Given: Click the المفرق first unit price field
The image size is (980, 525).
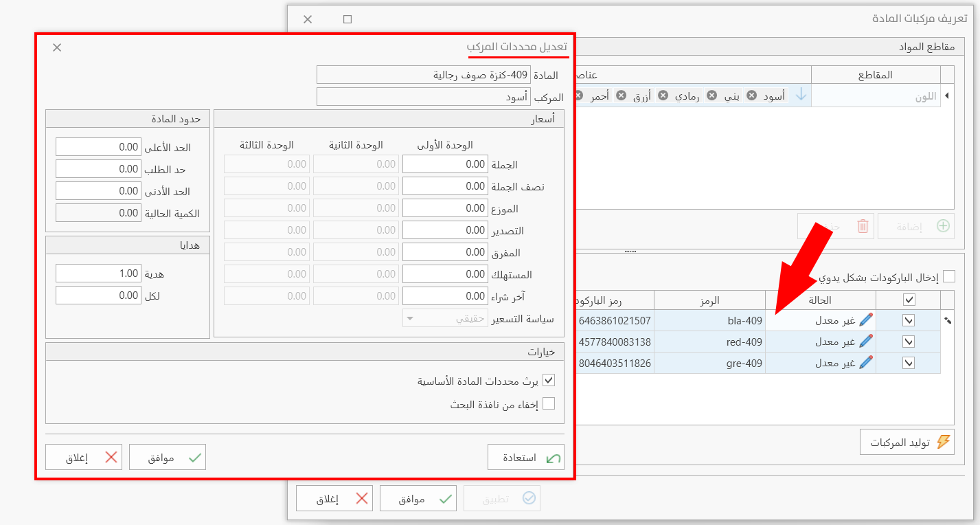Looking at the screenshot, I should coord(445,252).
